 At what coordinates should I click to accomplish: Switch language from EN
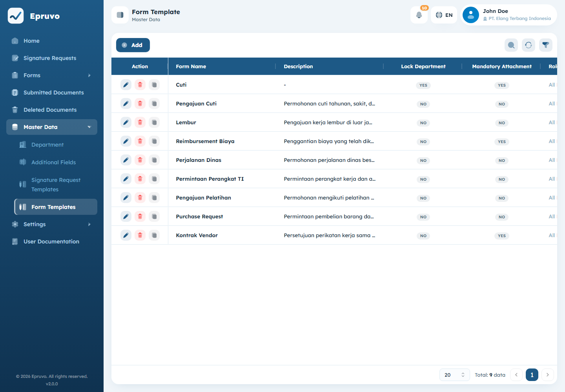pos(444,15)
